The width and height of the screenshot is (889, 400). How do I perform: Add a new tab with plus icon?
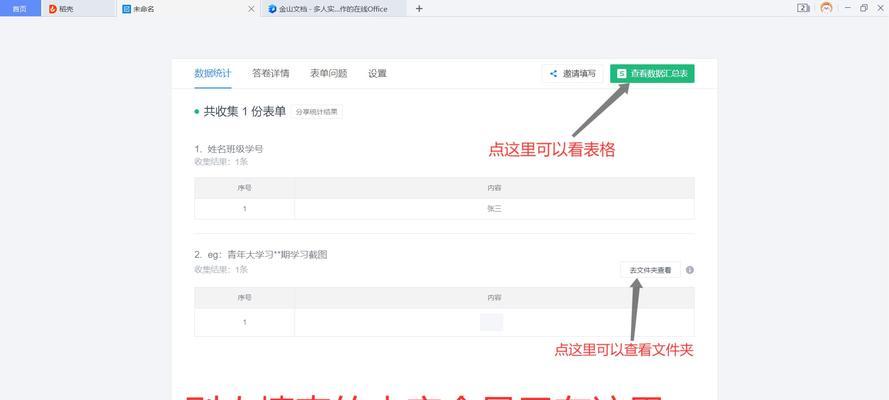click(x=419, y=8)
